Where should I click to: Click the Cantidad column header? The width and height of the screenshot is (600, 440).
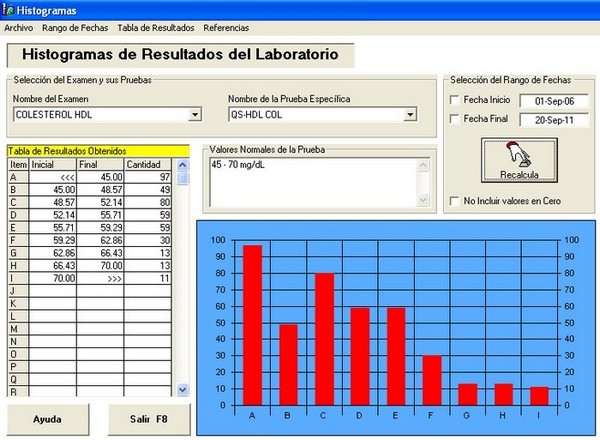pyautogui.click(x=148, y=165)
